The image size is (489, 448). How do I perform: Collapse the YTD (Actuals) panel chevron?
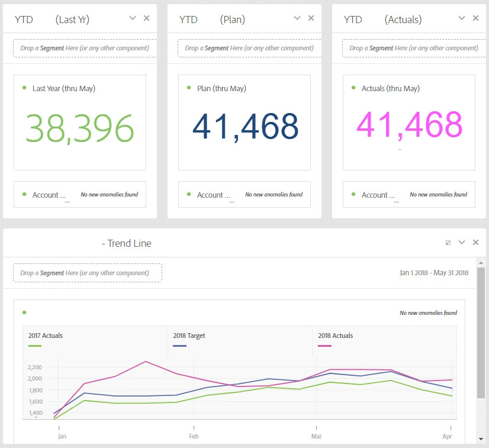(x=462, y=18)
